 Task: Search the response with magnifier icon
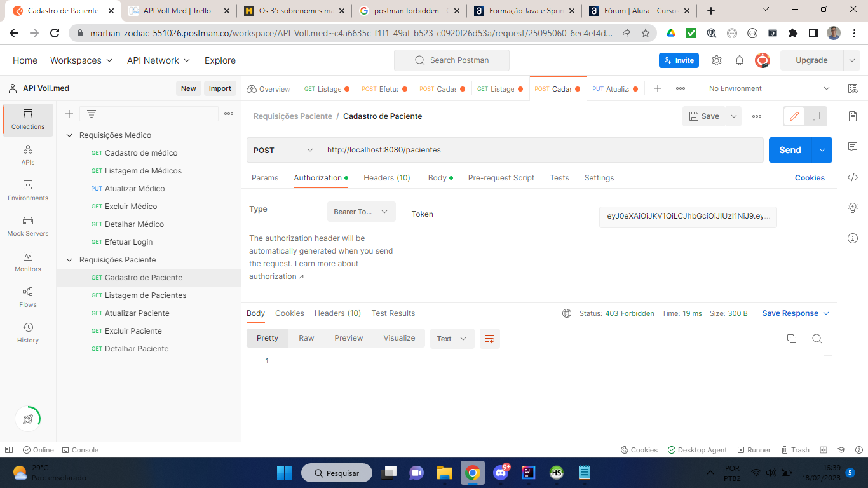pyautogui.click(x=817, y=339)
